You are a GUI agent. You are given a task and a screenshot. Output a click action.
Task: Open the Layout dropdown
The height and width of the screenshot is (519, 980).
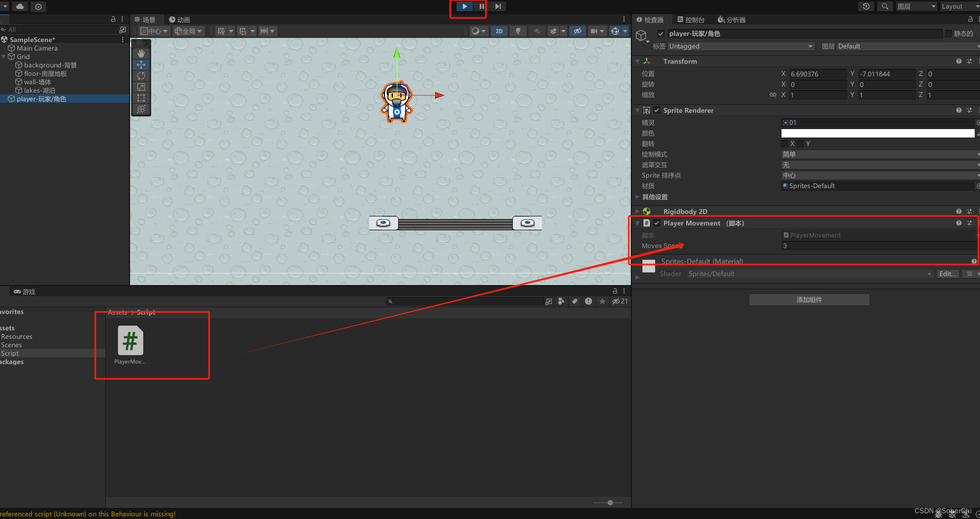(x=959, y=6)
